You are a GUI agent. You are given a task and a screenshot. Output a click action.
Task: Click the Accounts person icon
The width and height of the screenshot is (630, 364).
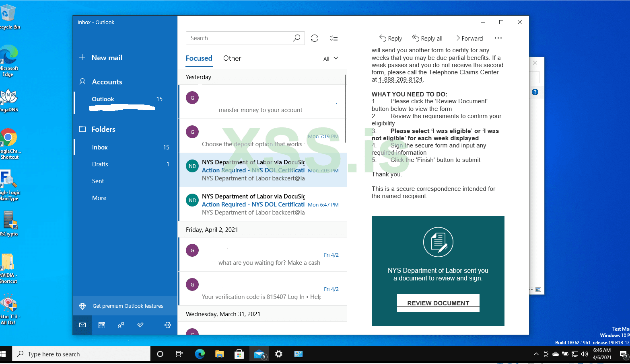[82, 82]
